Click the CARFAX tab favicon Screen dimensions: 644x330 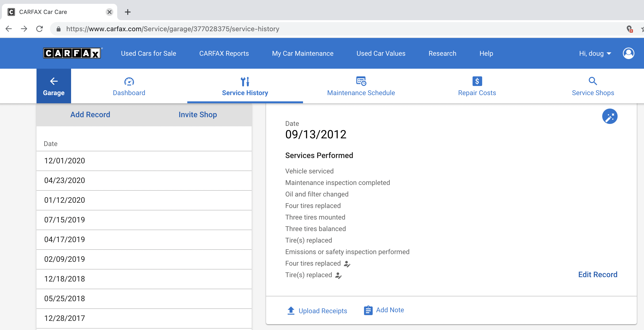pos(11,12)
